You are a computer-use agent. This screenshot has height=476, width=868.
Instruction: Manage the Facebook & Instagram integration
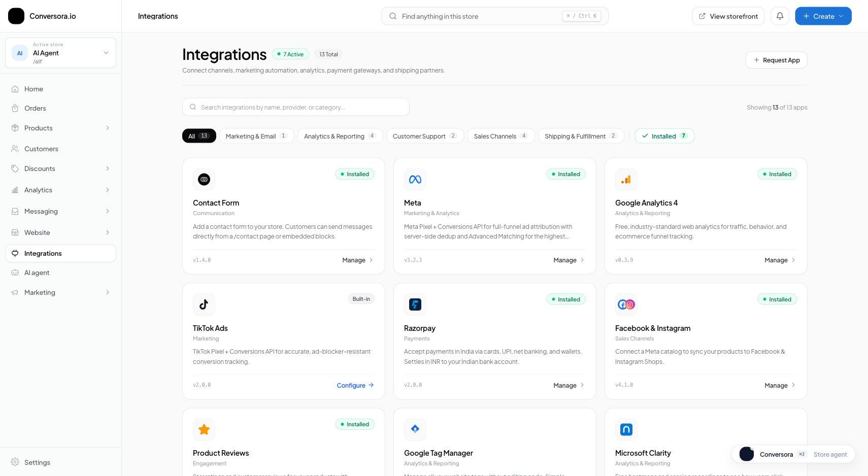(780, 385)
